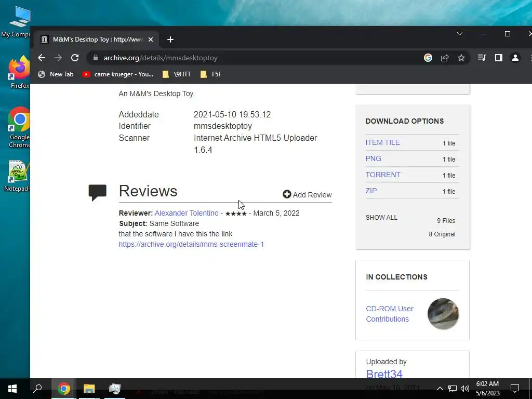The width and height of the screenshot is (532, 399).
Task: Click the identifier value mmsdesktoptoy
Action: coord(222,126)
